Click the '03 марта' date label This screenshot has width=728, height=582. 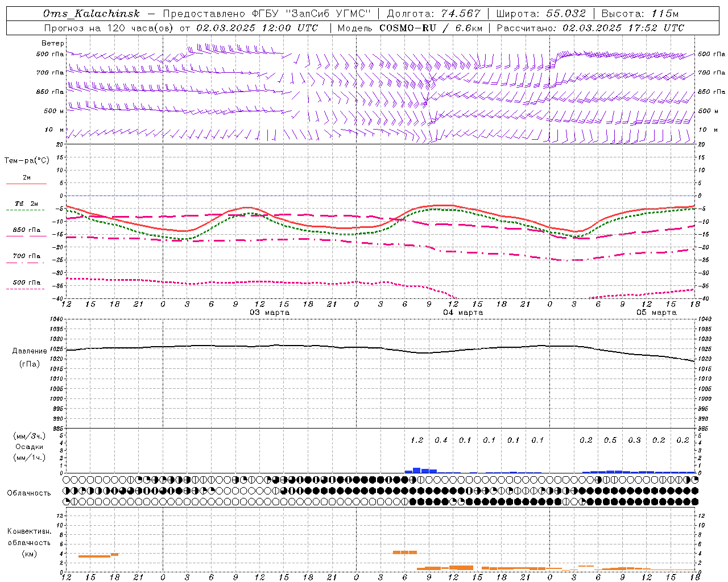click(270, 312)
